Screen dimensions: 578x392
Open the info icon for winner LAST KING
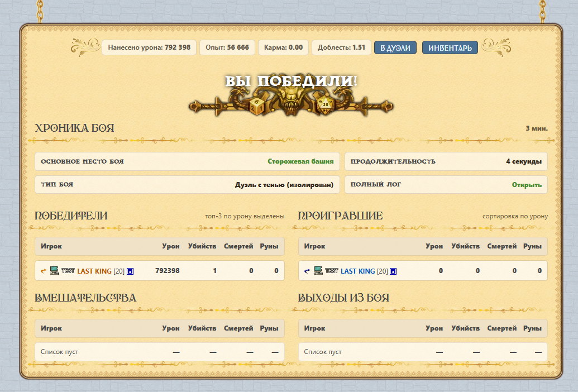click(x=130, y=271)
